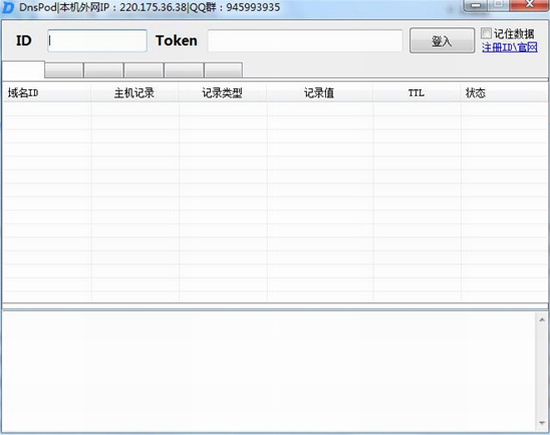Sort by the 主机记录 column header

pyautogui.click(x=135, y=93)
